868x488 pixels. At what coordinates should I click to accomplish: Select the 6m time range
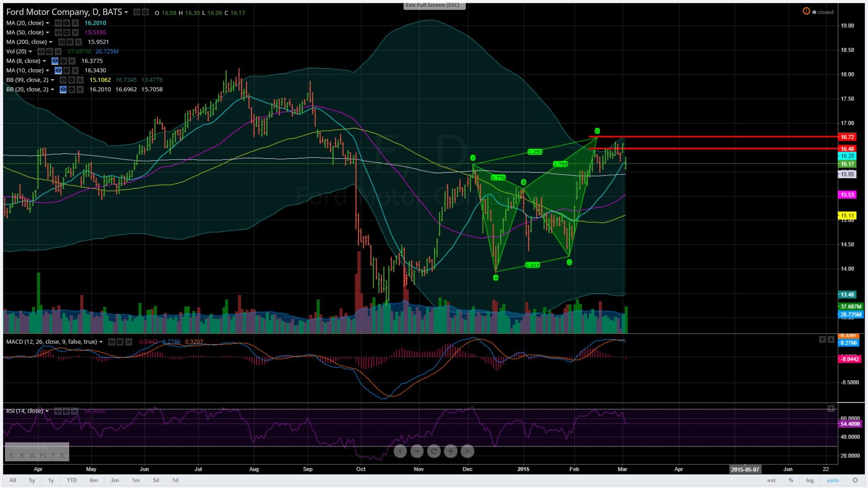pos(94,480)
